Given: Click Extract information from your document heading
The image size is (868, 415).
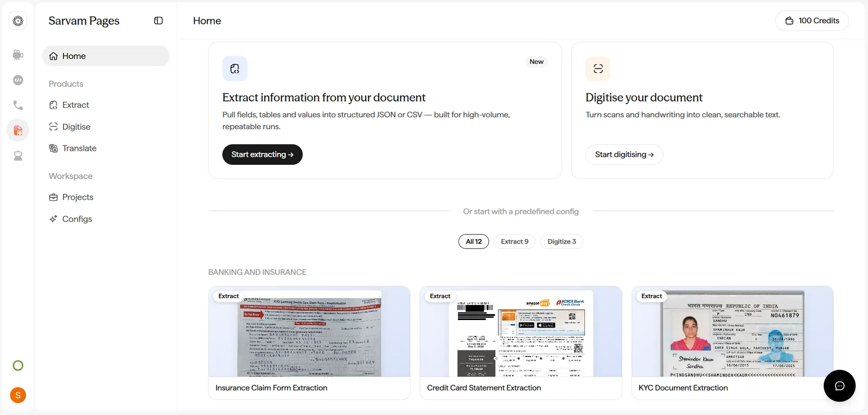Looking at the screenshot, I should pyautogui.click(x=324, y=98).
